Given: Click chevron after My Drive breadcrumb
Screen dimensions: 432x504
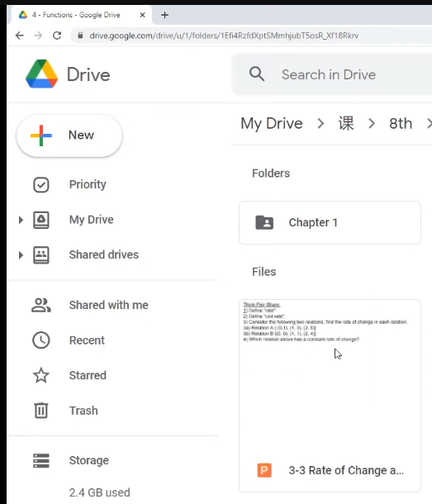Looking at the screenshot, I should pyautogui.click(x=320, y=123).
